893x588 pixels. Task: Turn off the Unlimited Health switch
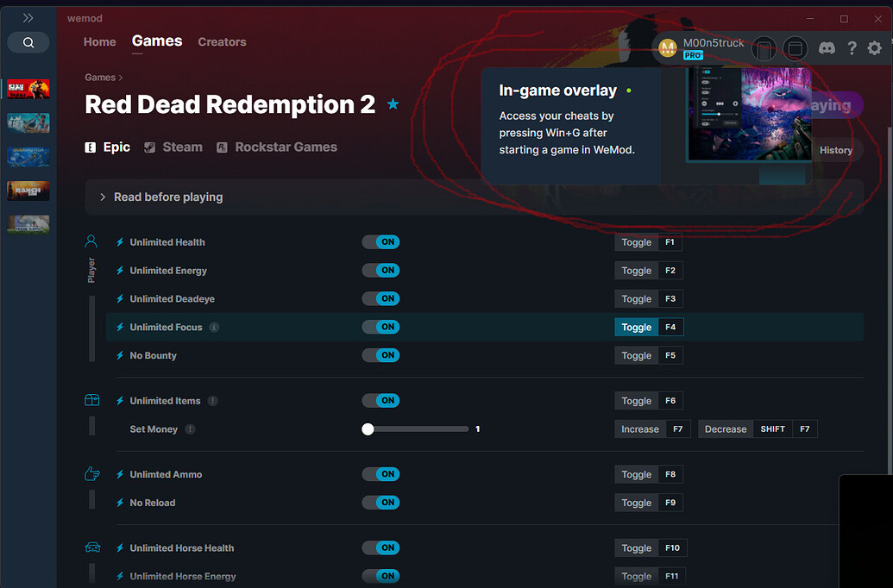pyautogui.click(x=380, y=241)
